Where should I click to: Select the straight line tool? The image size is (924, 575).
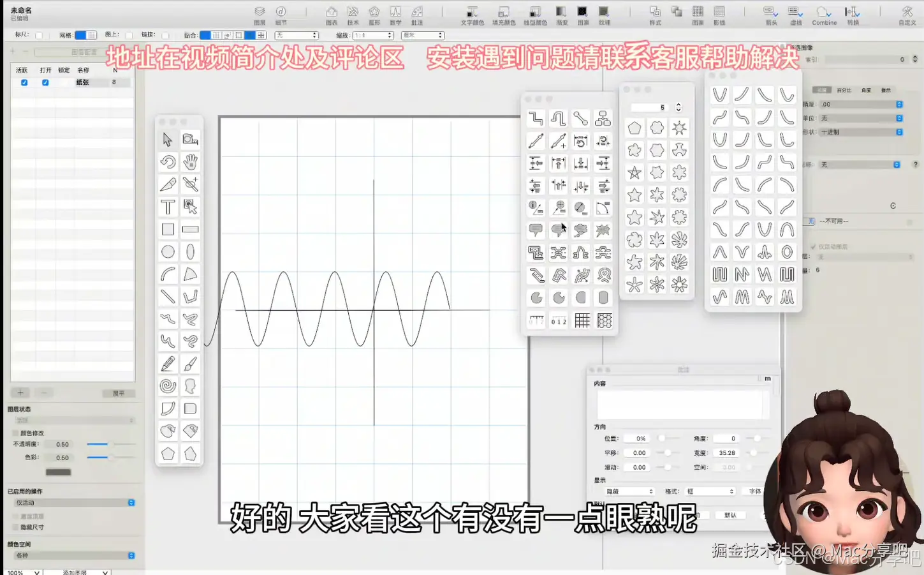(168, 297)
